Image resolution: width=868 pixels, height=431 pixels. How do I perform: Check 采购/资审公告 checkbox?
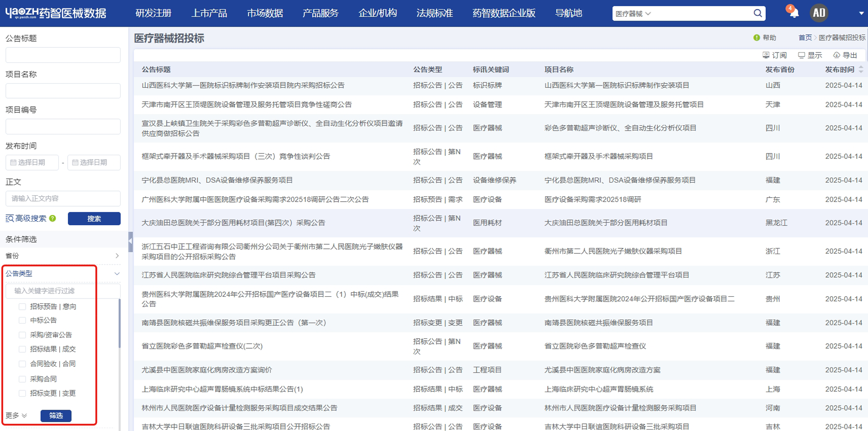click(22, 335)
